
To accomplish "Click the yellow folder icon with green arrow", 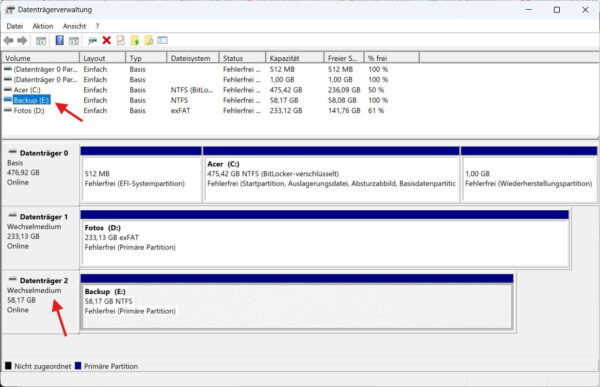I will point(135,40).
